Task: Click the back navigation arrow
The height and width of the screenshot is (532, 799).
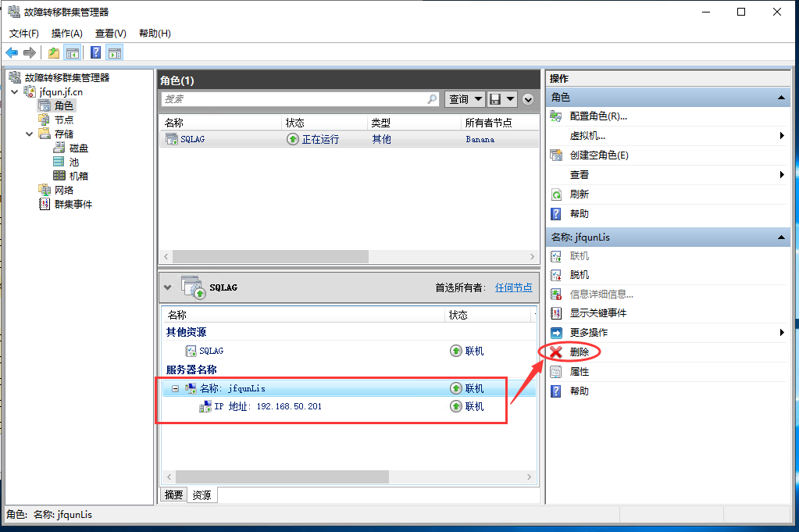Action: (12, 52)
